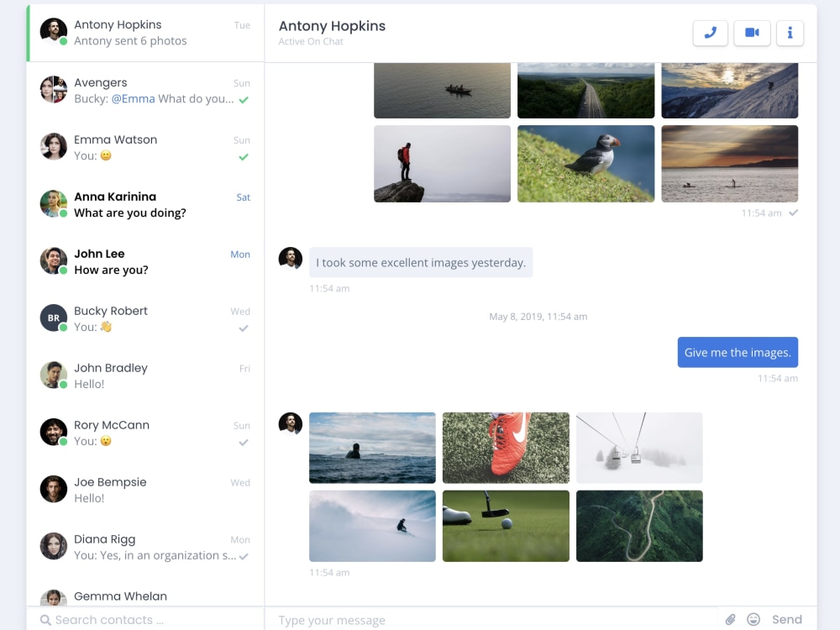Screen dimensions: 840x630
Task: Select John Bradley's Hello! chat
Action: (145, 375)
